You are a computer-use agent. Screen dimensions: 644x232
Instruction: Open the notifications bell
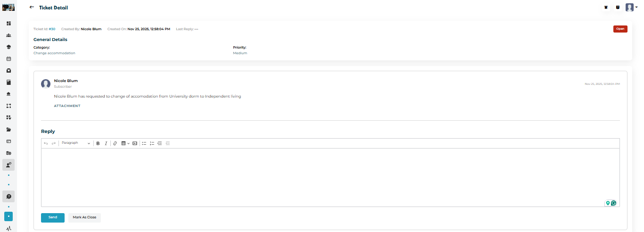point(606,8)
